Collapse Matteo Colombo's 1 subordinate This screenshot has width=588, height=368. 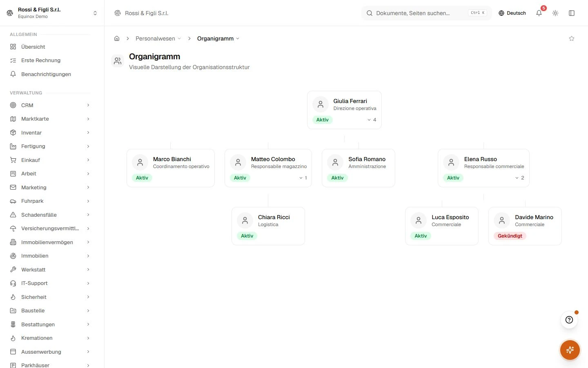click(303, 178)
